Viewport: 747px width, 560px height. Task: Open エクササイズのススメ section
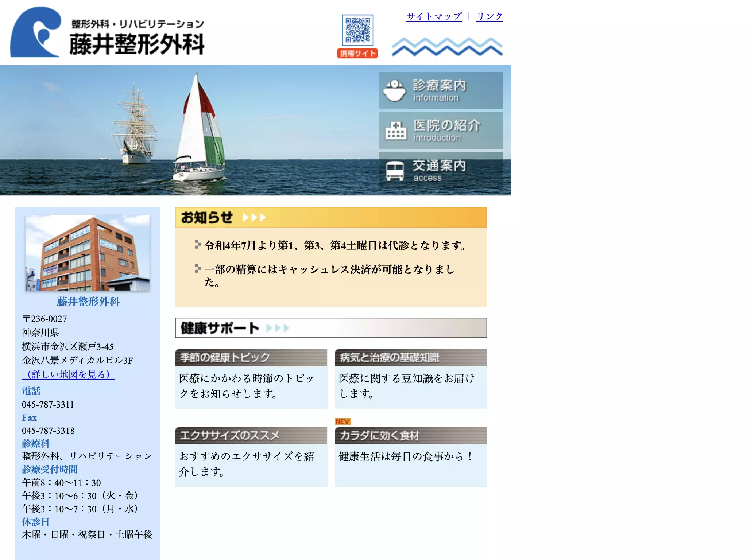pos(251,436)
